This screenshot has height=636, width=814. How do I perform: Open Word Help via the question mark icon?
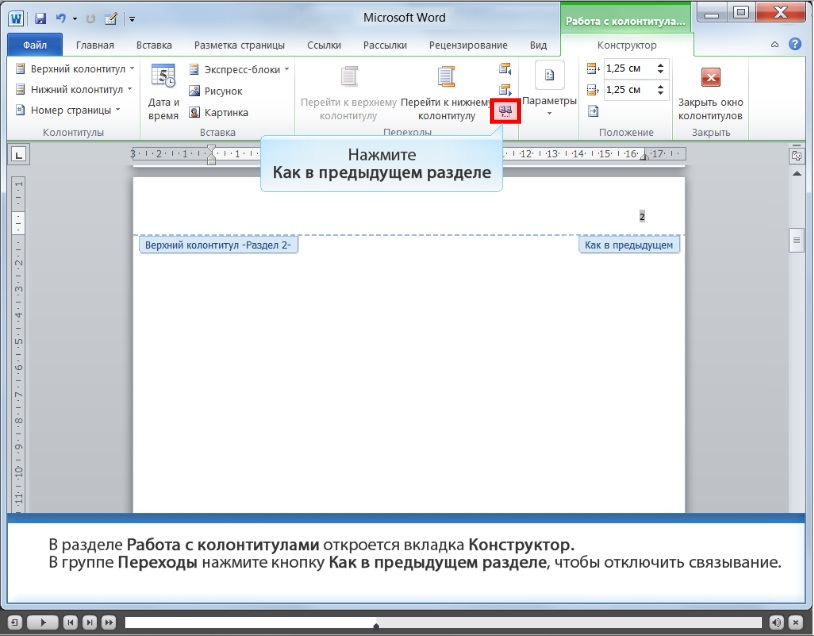[795, 44]
